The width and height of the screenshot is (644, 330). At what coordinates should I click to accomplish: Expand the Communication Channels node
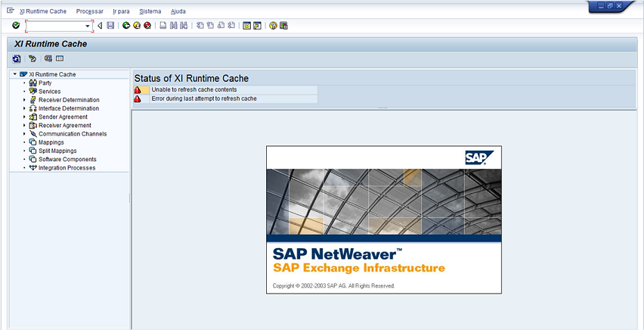[x=24, y=134]
